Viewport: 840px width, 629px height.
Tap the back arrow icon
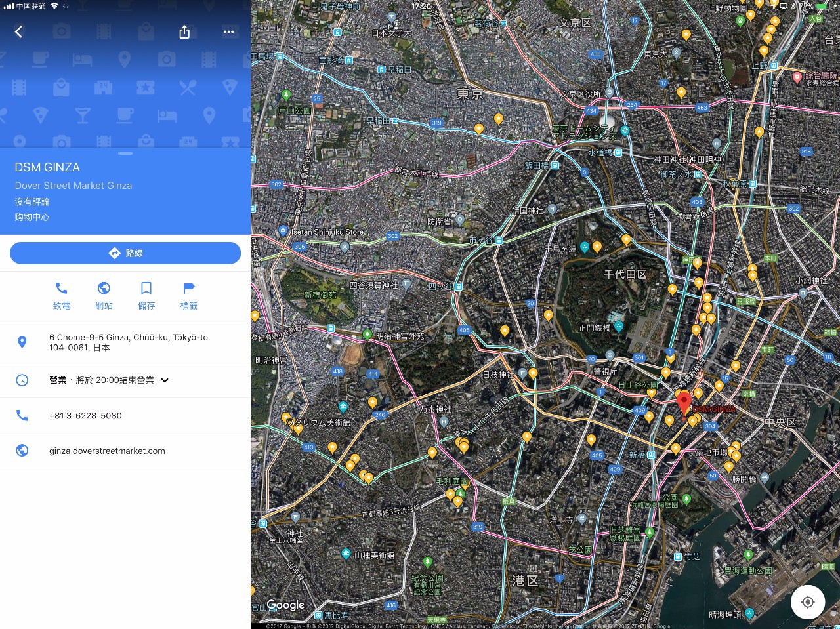[x=18, y=31]
